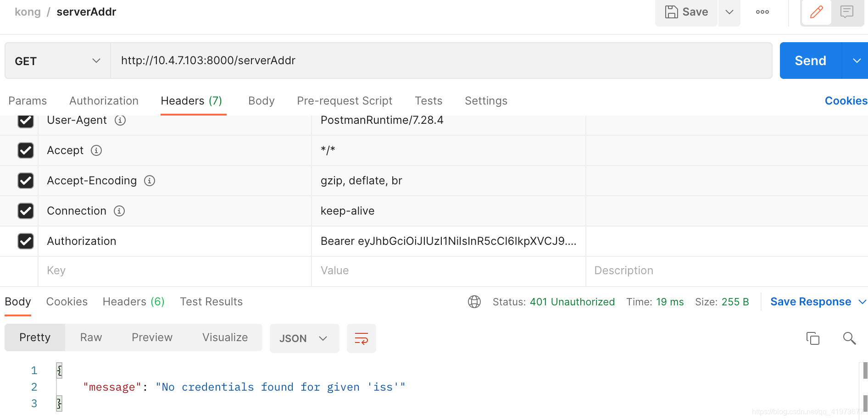Toggle the Accept header checkbox
The image size is (868, 420).
coord(26,150)
